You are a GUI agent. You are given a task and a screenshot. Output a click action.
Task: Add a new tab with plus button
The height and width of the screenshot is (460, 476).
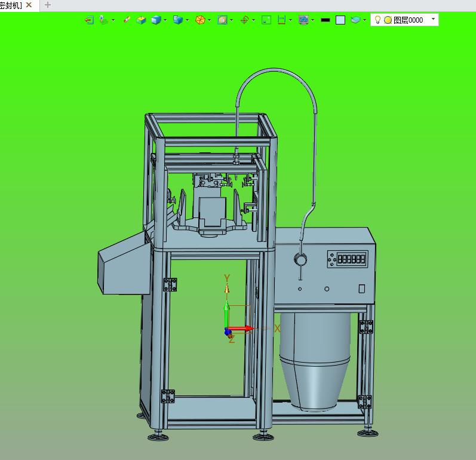pos(48,5)
